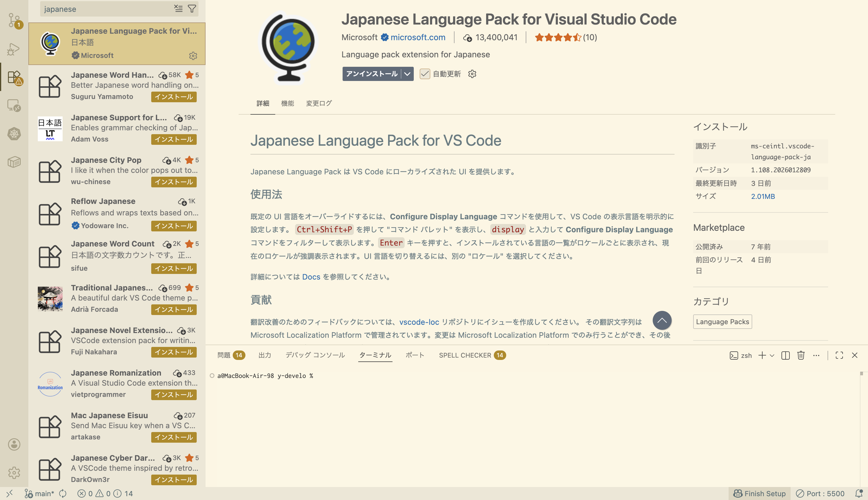This screenshot has width=868, height=500.
Task: Click inside the extensions search box
Action: tap(103, 9)
